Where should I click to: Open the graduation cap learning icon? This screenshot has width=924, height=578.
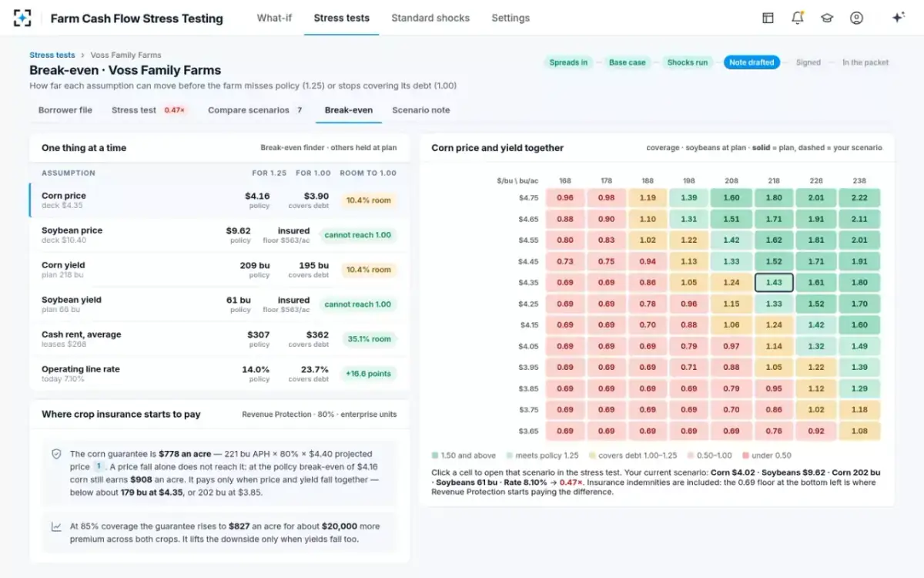[x=827, y=18]
